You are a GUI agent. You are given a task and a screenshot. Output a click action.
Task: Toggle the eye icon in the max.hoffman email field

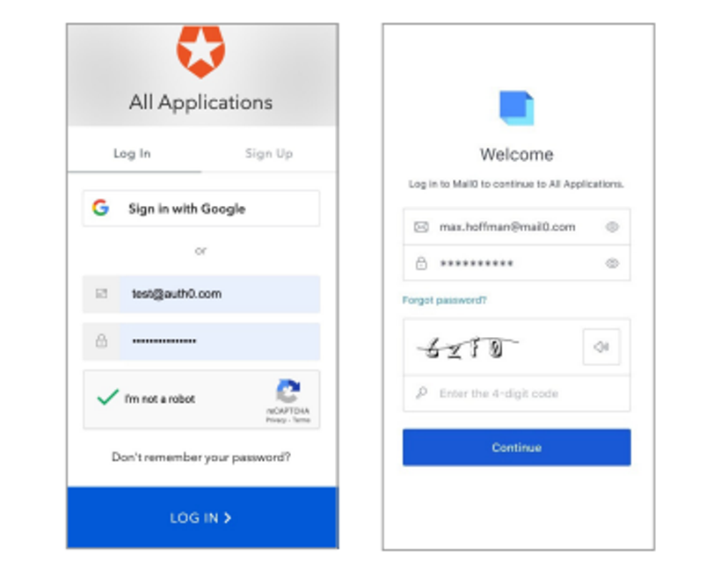[x=612, y=227]
